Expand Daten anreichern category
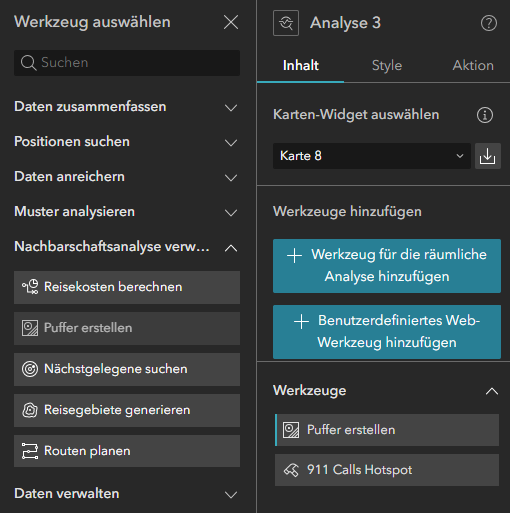Viewport: 510px width, 513px height. coord(231,178)
